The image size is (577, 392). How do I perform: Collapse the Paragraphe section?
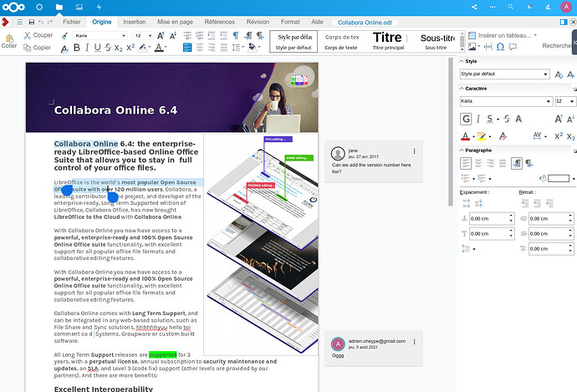pyautogui.click(x=462, y=150)
